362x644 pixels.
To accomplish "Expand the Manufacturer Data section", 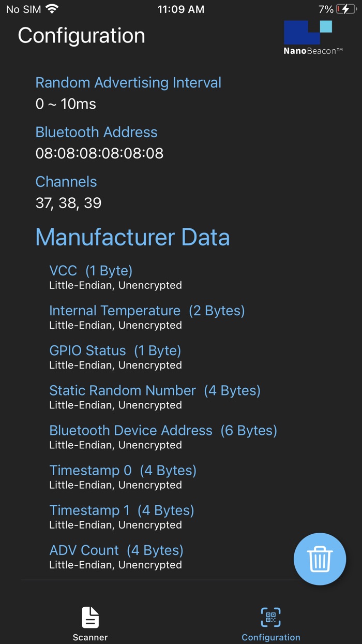I will tap(132, 237).
